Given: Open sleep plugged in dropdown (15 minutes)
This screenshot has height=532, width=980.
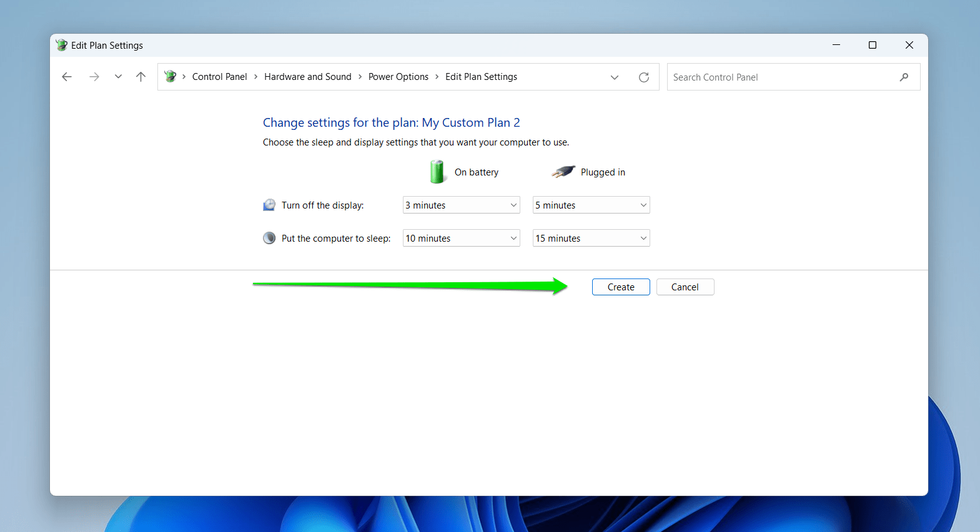Looking at the screenshot, I should click(x=591, y=238).
